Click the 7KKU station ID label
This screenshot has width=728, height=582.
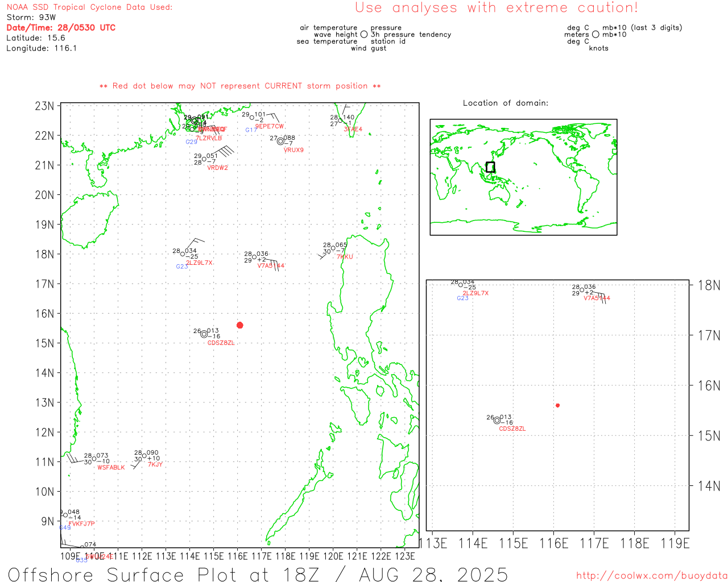tap(345, 257)
